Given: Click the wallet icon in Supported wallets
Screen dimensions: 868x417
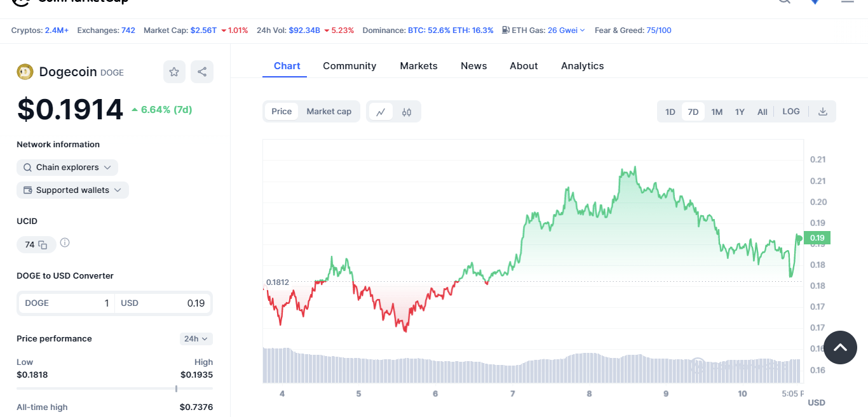Looking at the screenshot, I should coord(27,190).
